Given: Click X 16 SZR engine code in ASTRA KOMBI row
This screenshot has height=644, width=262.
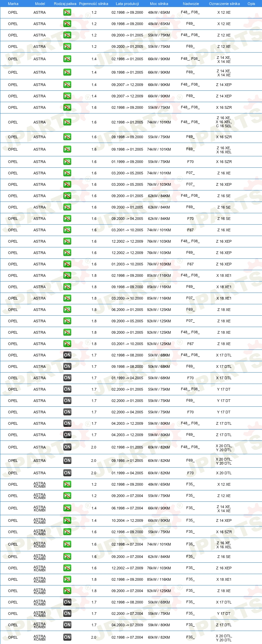Looking at the screenshot, I should pyautogui.click(x=224, y=532).
